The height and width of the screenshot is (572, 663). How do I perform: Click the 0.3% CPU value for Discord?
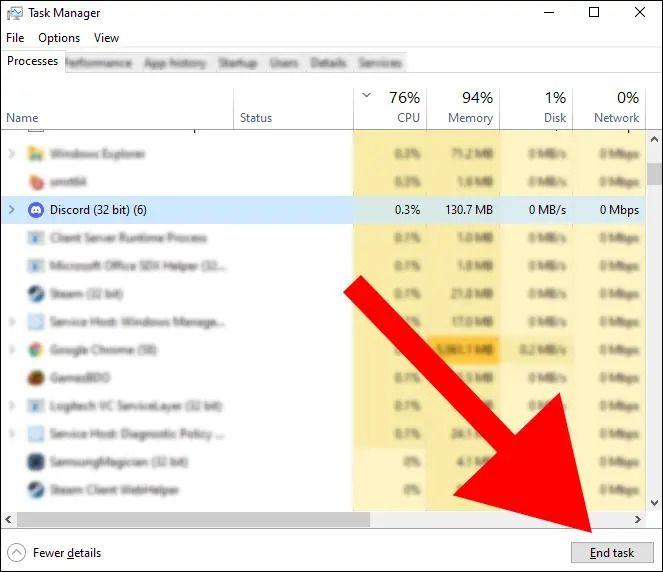pyautogui.click(x=407, y=210)
